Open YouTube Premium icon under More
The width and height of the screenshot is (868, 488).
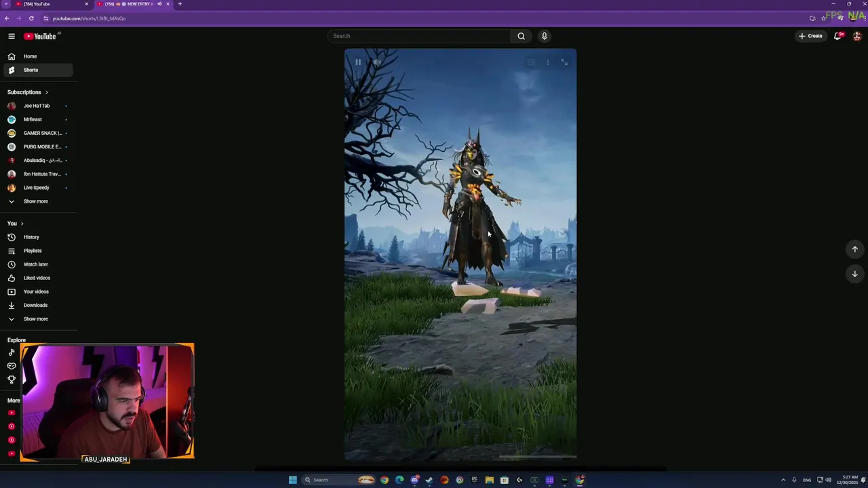12,413
